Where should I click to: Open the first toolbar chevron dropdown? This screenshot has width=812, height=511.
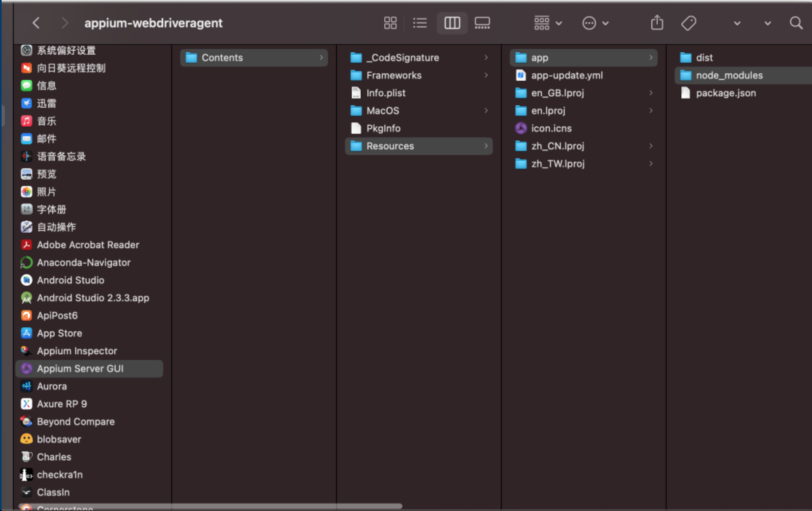pos(737,23)
